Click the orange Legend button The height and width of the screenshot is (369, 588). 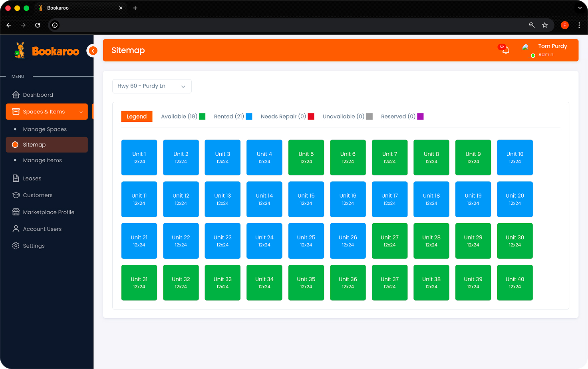point(137,117)
